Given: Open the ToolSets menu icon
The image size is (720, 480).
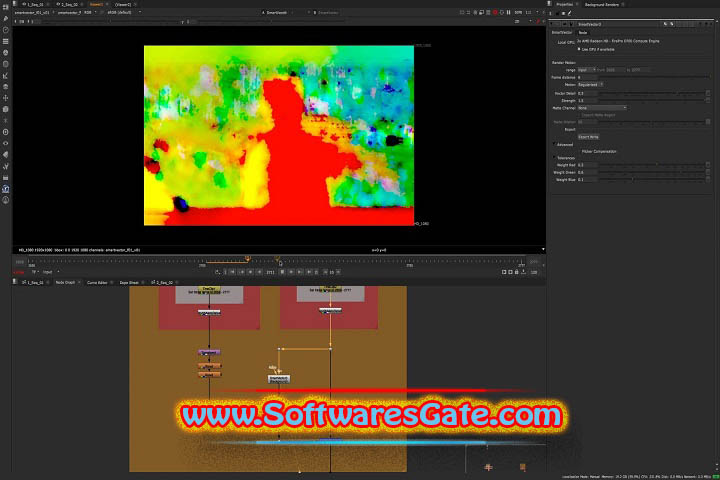Looking at the screenshot, I should (6, 166).
